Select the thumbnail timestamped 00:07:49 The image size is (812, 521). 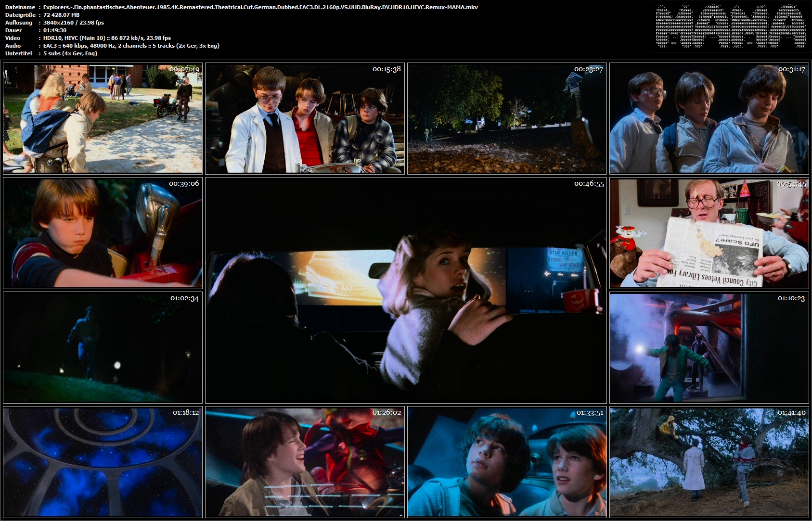pyautogui.click(x=103, y=118)
